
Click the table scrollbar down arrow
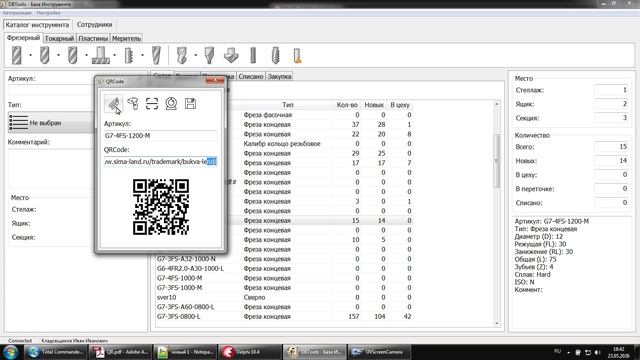pyautogui.click(x=497, y=323)
